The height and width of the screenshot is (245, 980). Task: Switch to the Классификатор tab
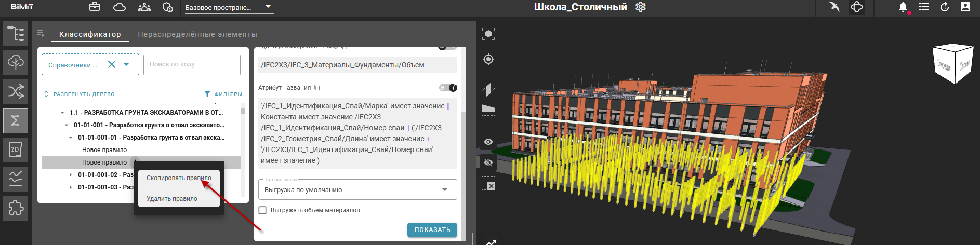pos(90,34)
